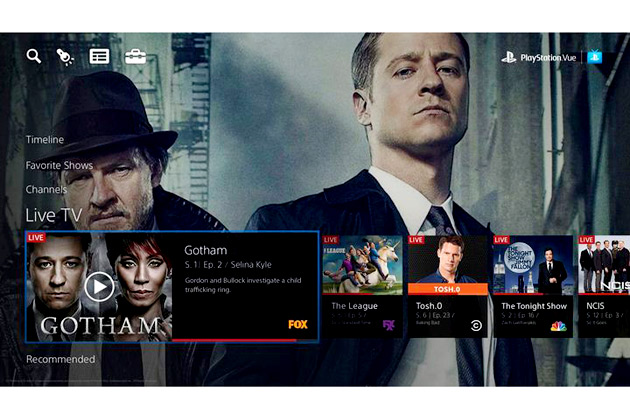Open the guide list icon
The width and height of the screenshot is (630, 420).
[x=99, y=57]
